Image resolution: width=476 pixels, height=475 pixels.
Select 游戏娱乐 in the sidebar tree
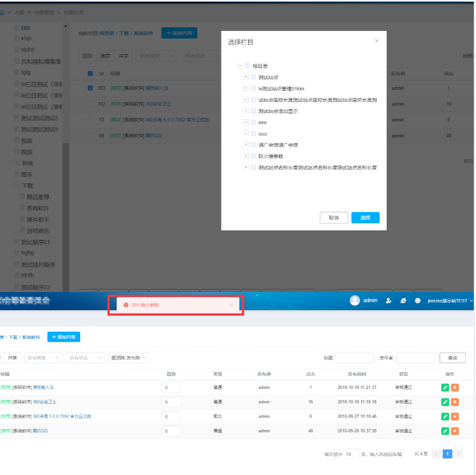tap(38, 231)
